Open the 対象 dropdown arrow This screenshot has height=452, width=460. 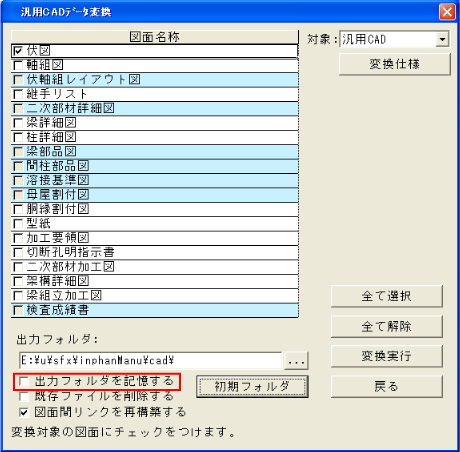pyautogui.click(x=442, y=39)
